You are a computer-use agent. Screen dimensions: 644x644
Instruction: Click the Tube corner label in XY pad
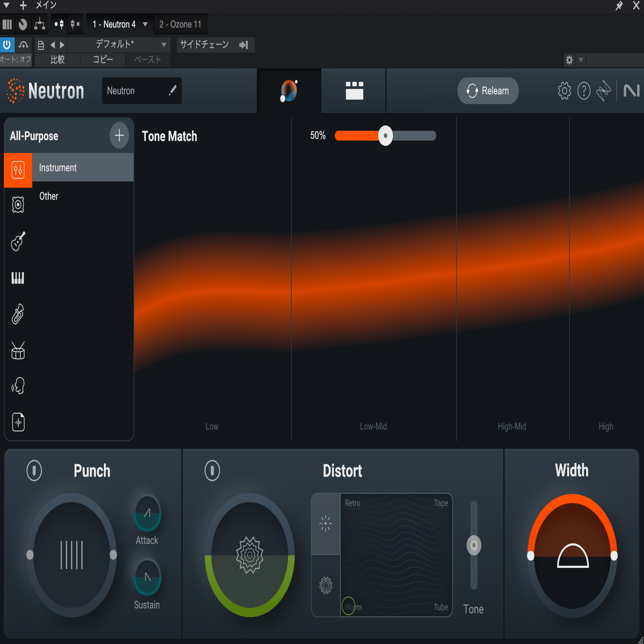click(441, 607)
